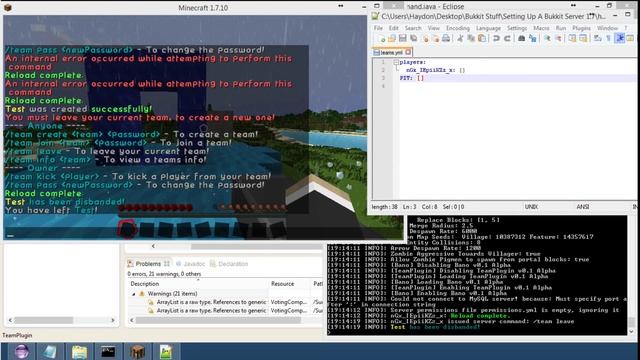Open the Run menu in Notepad++

pos(561,28)
